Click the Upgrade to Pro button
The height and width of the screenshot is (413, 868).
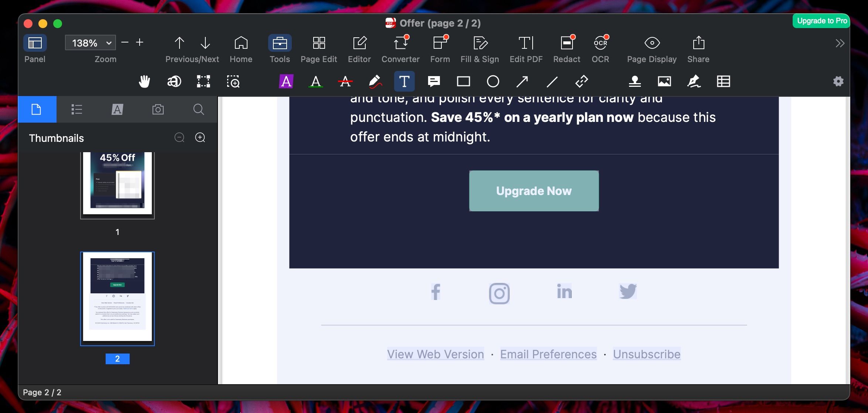[x=821, y=21]
